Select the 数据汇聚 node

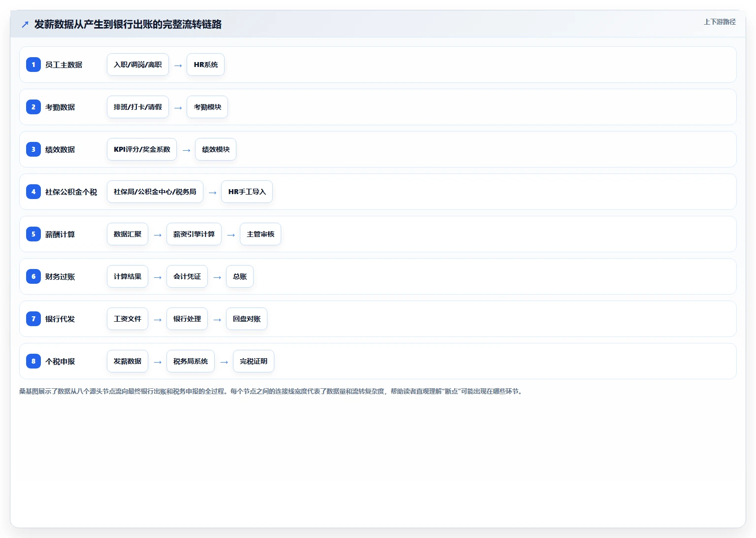tap(128, 234)
